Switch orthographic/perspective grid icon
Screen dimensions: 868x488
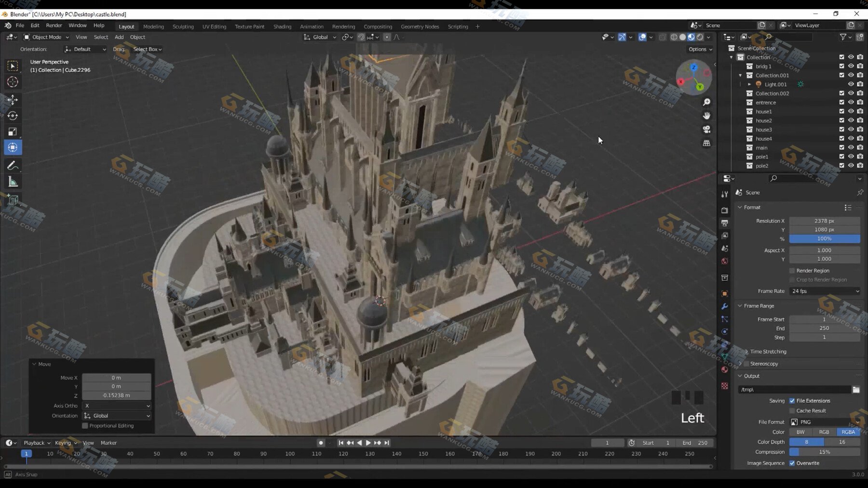tap(706, 143)
